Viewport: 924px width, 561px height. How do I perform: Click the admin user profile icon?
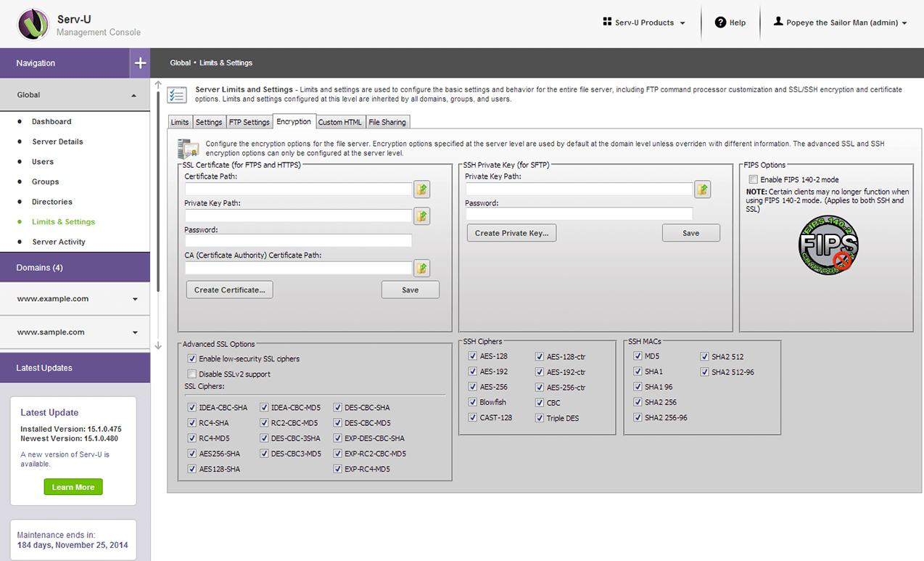click(778, 22)
